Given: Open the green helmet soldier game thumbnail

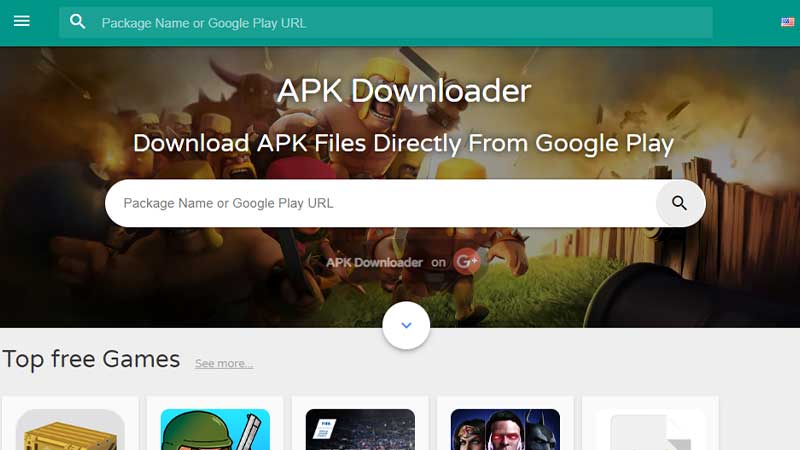Looking at the screenshot, I should 215,429.
